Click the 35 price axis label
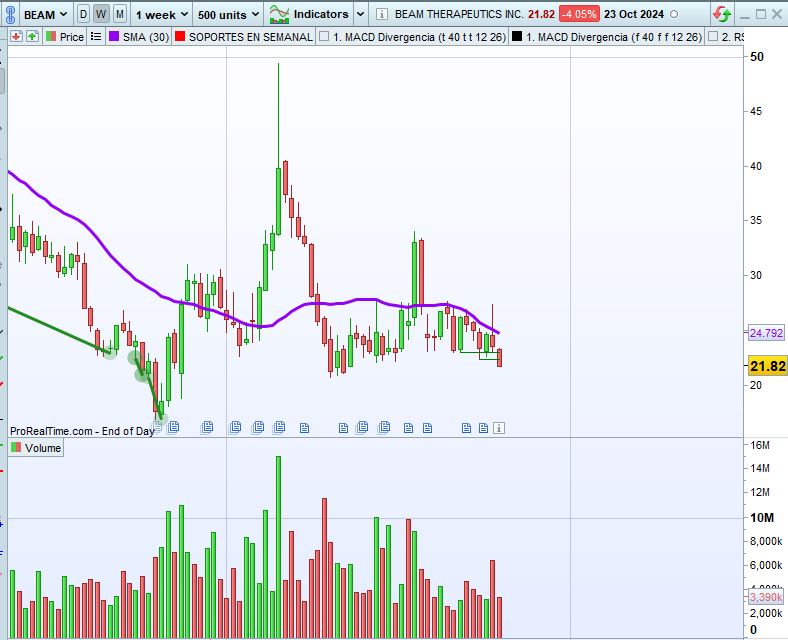 755,221
